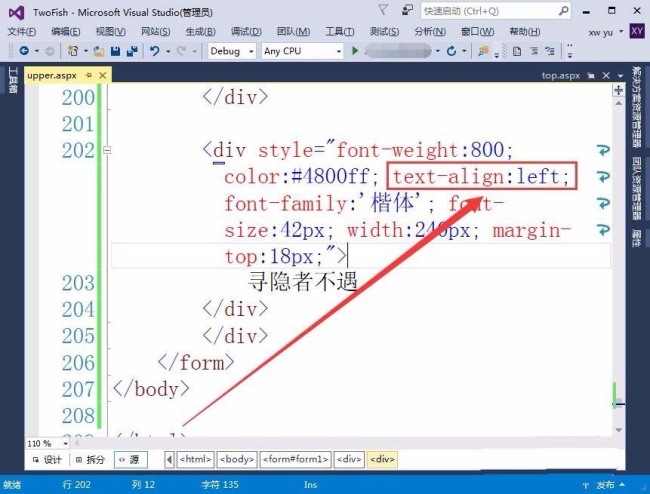650x494 pixels.
Task: Click the Quick Launch search field
Action: [x=496, y=11]
